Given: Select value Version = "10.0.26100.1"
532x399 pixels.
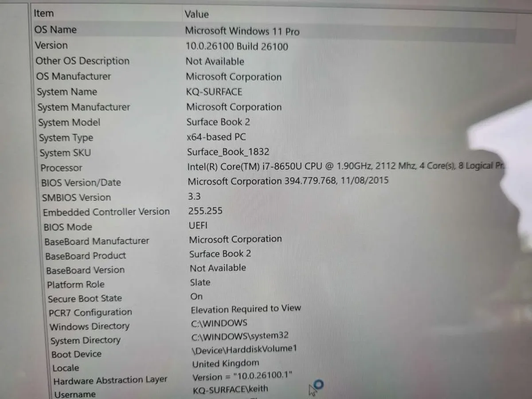Looking at the screenshot, I should pyautogui.click(x=242, y=377).
